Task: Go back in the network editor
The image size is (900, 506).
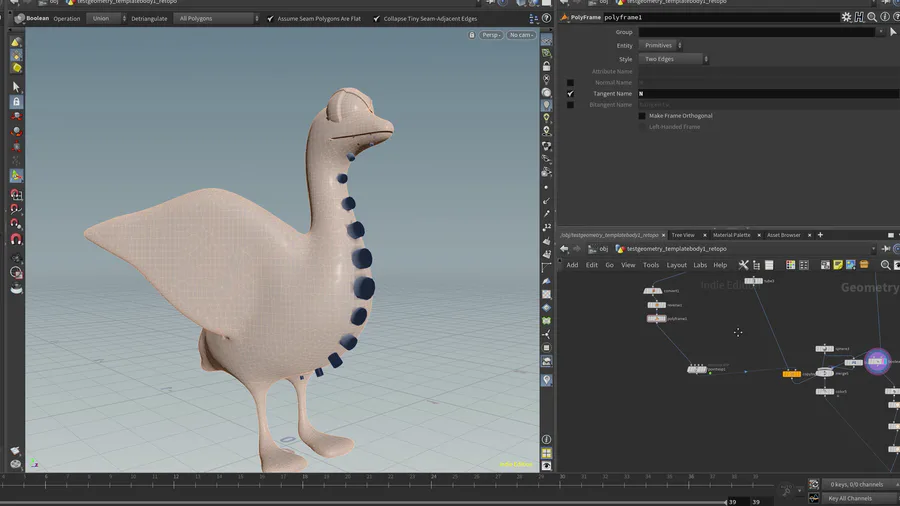Action: click(564, 249)
